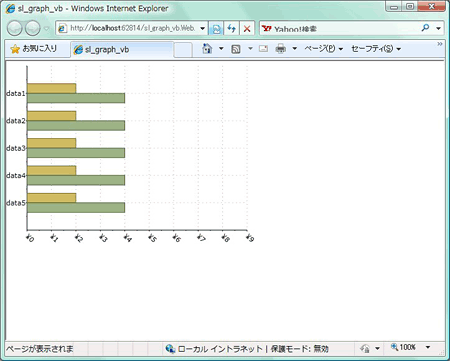Open the ページ(P) menu
This screenshot has height=361, width=450.
(323, 49)
